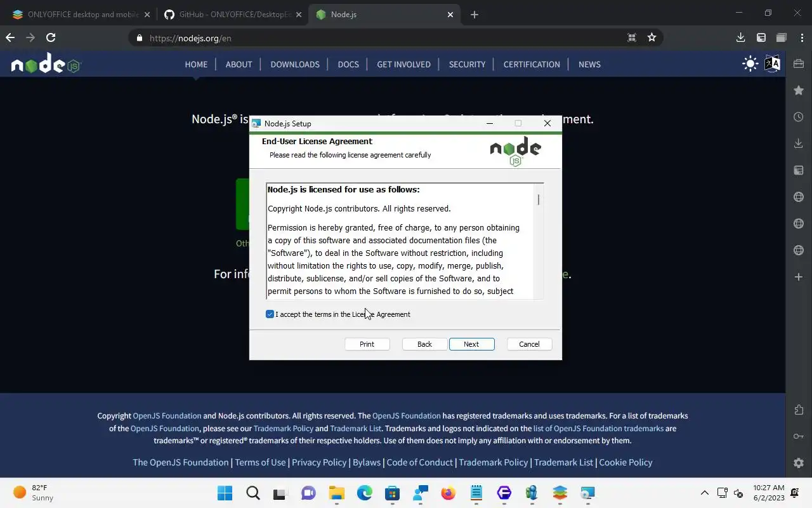
Task: Open the briefcase tools icon in the sidebar
Action: point(799,63)
